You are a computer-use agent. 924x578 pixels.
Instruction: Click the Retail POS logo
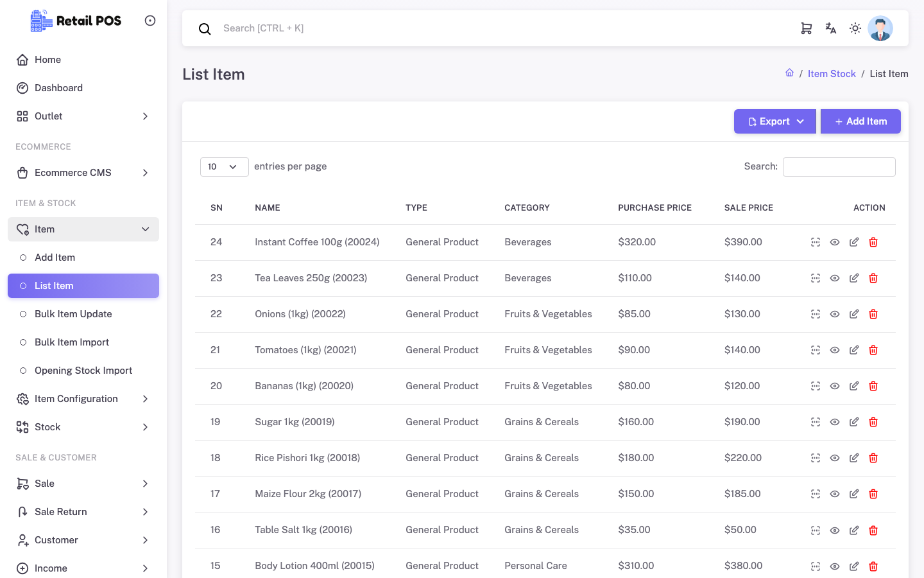[x=76, y=21]
